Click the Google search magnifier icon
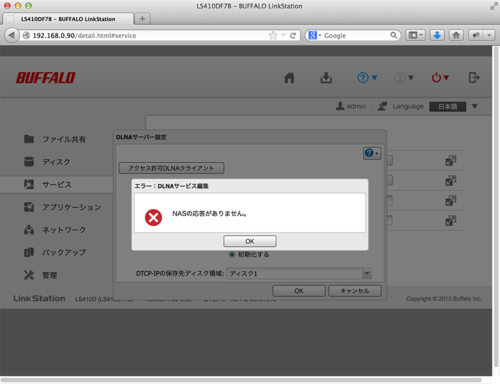This screenshot has height=384, width=500. tap(394, 35)
